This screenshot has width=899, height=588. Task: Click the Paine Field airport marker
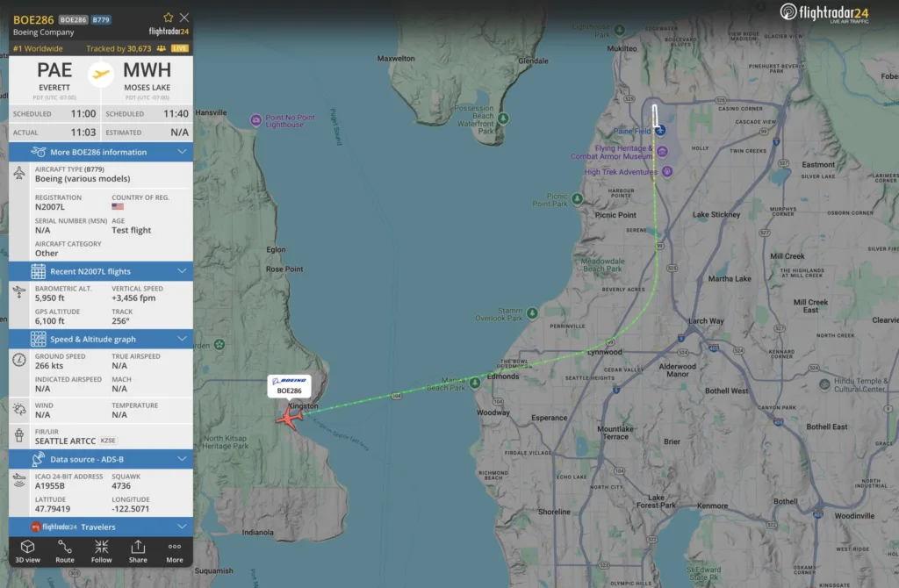(x=660, y=130)
